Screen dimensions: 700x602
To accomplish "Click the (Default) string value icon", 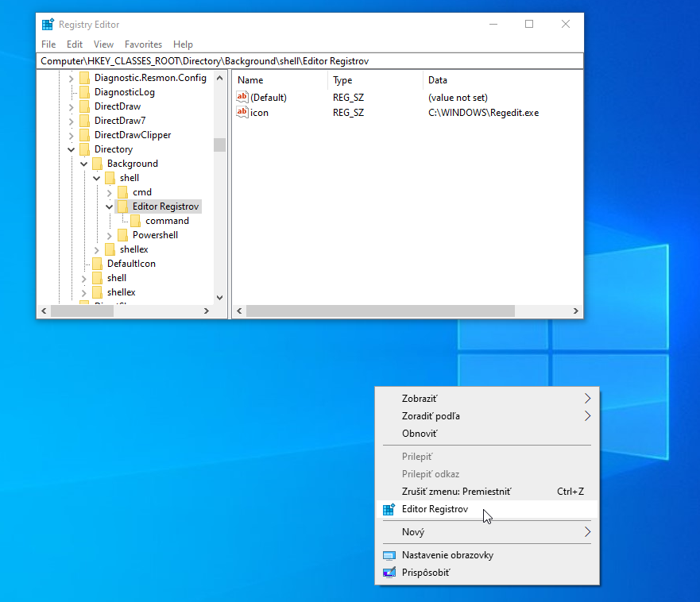I will (x=242, y=97).
